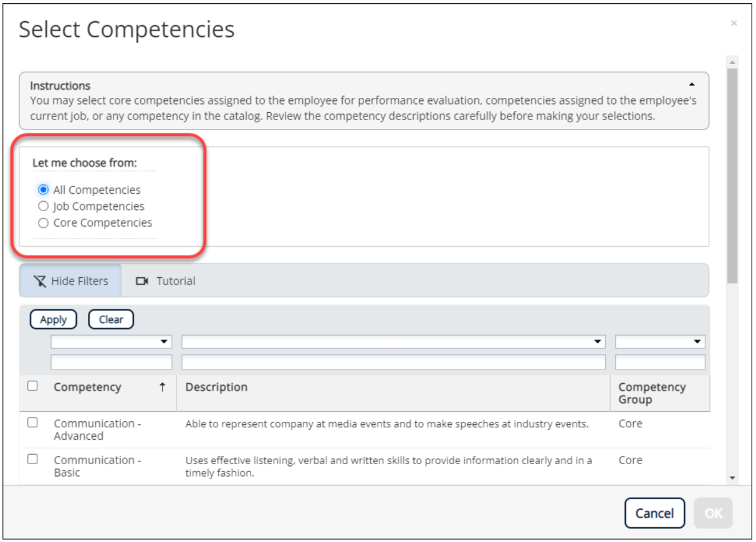Screen dimensions: 756x542
Task: Select the All Competencies radio button
Action: pyautogui.click(x=43, y=189)
